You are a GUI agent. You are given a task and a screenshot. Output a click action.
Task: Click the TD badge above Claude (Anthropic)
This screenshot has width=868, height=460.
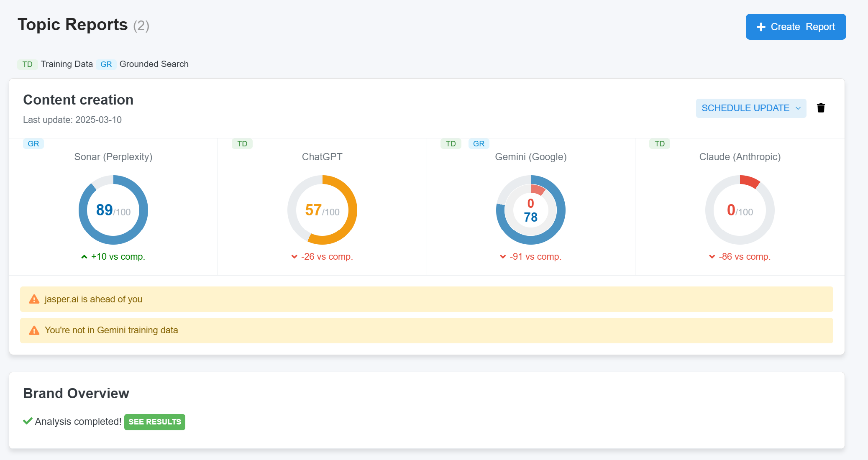point(660,144)
